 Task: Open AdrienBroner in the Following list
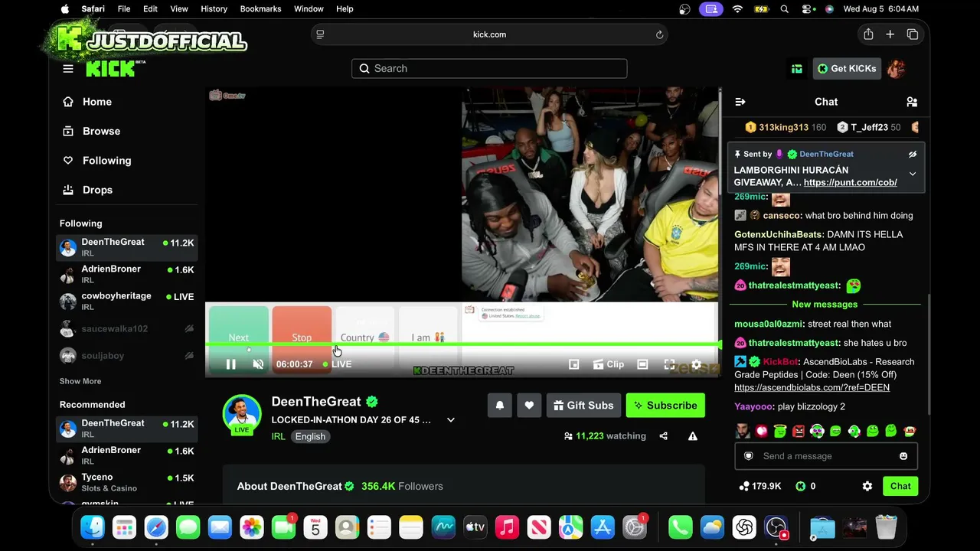127,274
